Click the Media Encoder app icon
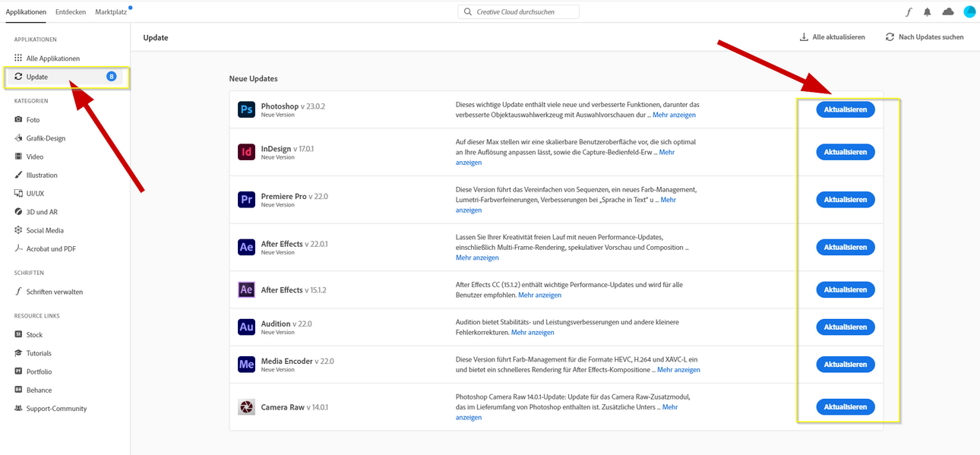 (246, 365)
